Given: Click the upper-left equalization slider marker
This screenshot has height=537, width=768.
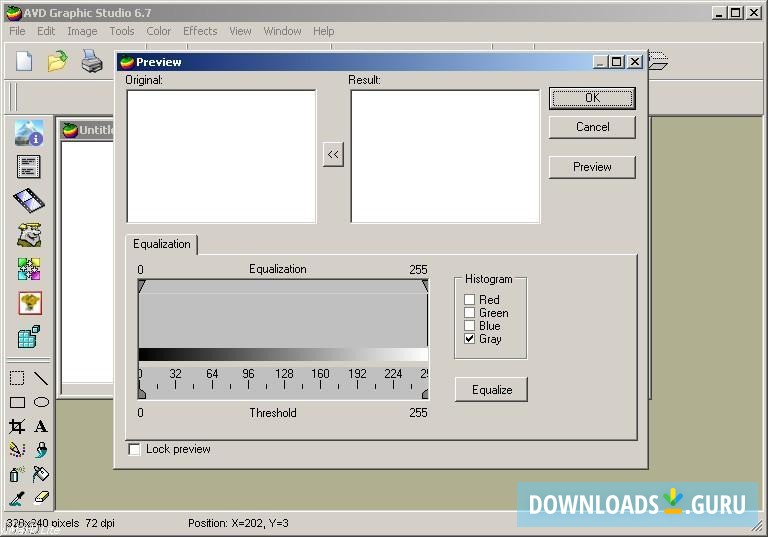Looking at the screenshot, I should (x=142, y=286).
